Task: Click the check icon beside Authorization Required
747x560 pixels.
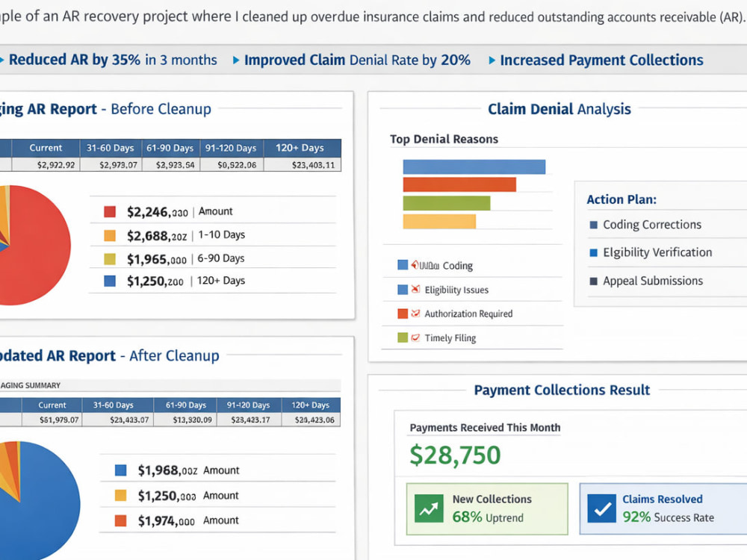Action: (415, 314)
